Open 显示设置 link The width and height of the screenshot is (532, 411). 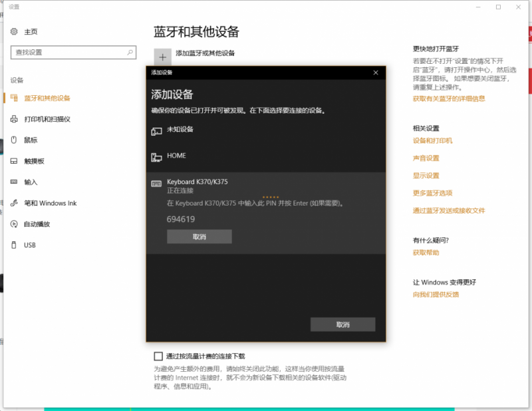click(x=426, y=176)
